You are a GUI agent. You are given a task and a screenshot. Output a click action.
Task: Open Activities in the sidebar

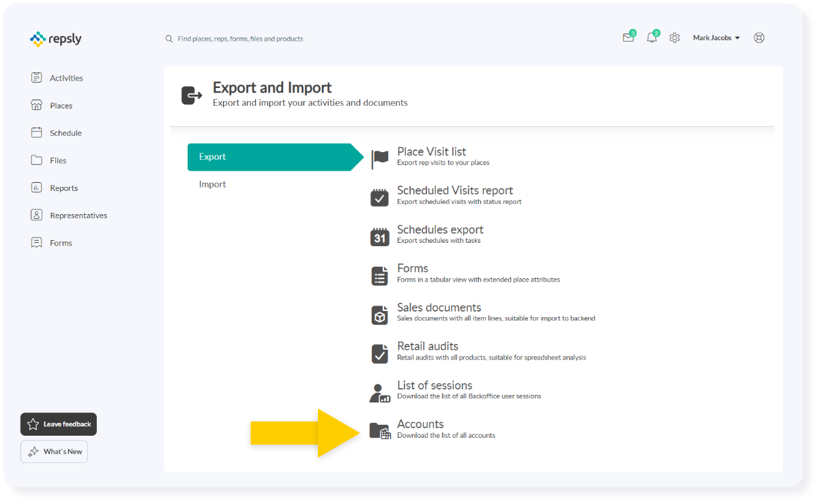point(66,78)
